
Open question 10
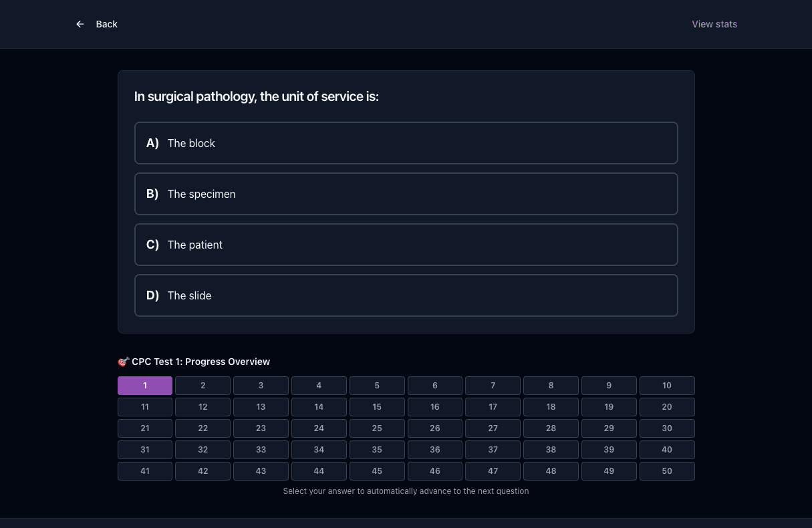(x=667, y=386)
